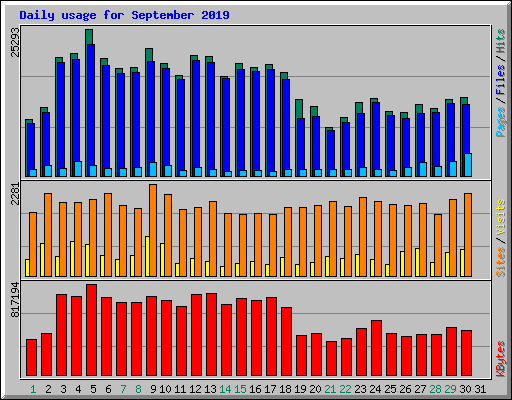Click the yellow 'Visits' legend label
512x400 pixels.
501,218
